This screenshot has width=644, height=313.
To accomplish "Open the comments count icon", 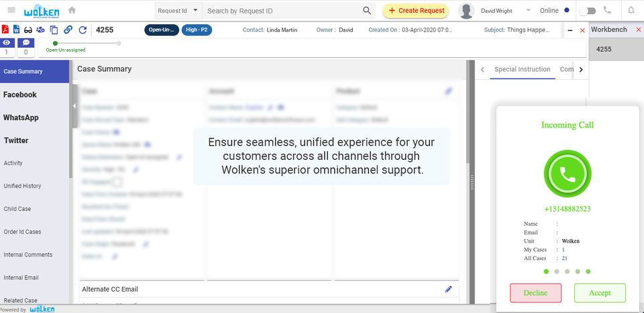I will pyautogui.click(x=26, y=43).
